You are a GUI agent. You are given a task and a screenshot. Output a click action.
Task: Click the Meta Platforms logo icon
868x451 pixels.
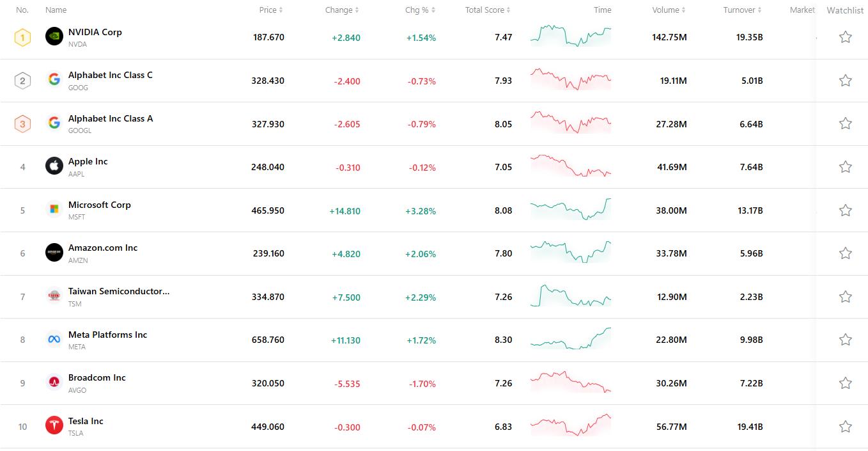pyautogui.click(x=54, y=339)
